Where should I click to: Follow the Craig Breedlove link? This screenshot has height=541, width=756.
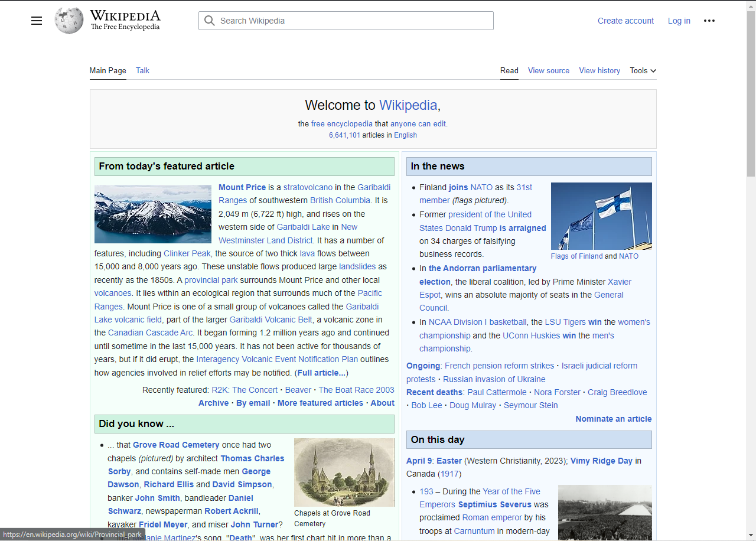point(617,392)
